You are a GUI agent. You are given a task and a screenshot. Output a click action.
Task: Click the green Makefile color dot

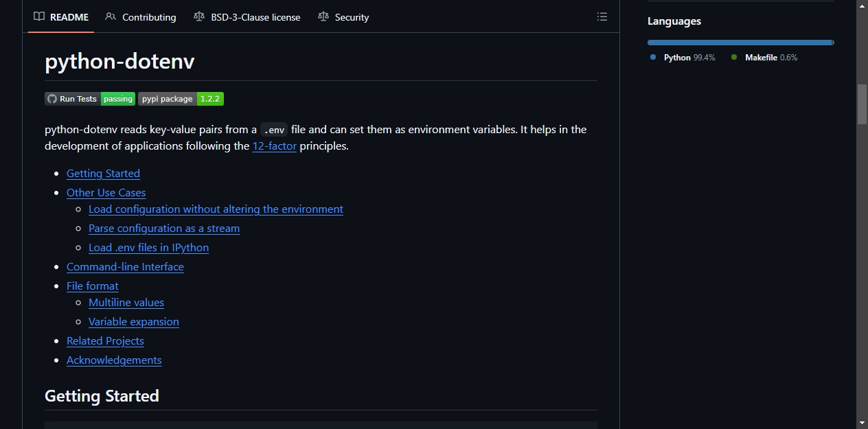click(x=734, y=58)
